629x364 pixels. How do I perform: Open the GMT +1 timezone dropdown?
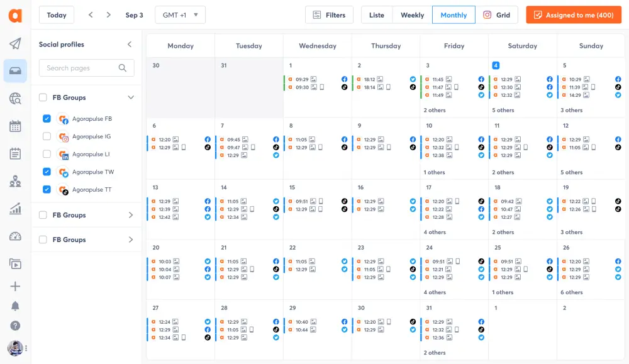click(x=180, y=15)
